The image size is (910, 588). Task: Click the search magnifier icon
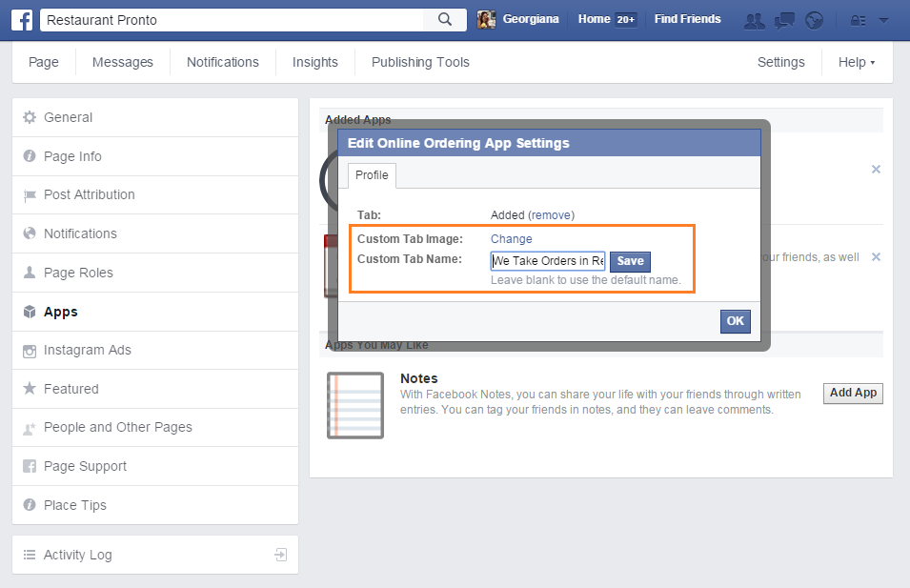click(x=445, y=20)
